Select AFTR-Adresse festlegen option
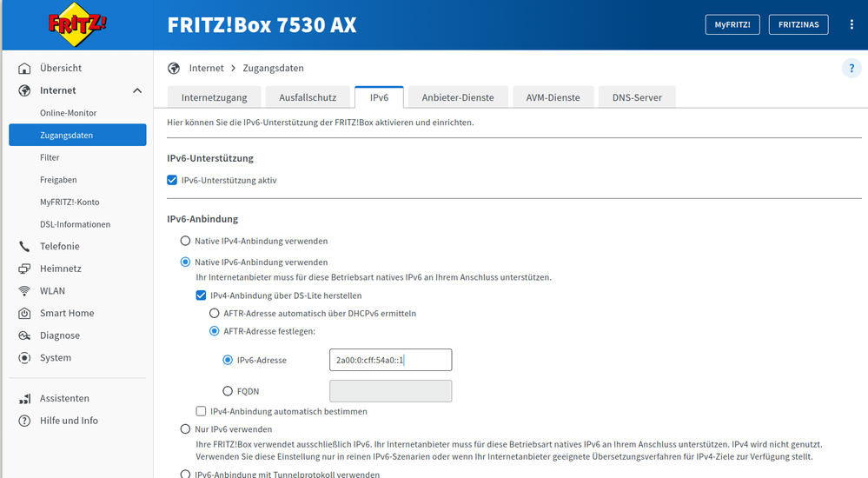The width and height of the screenshot is (868, 478). 215,331
